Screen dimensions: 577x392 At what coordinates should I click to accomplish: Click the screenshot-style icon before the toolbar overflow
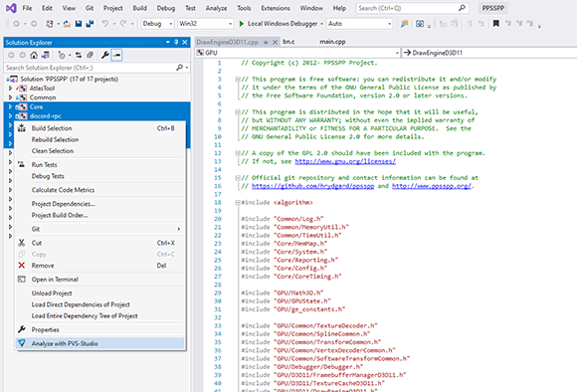tap(420, 24)
